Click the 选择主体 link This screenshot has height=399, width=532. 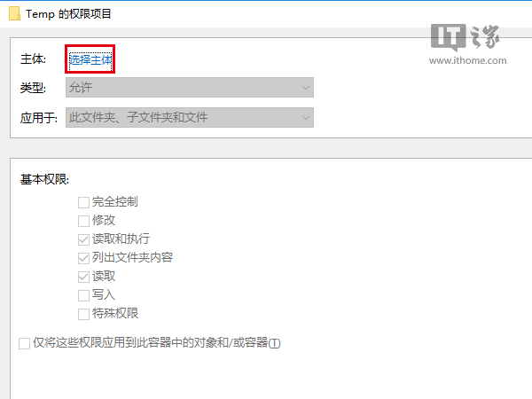point(90,59)
